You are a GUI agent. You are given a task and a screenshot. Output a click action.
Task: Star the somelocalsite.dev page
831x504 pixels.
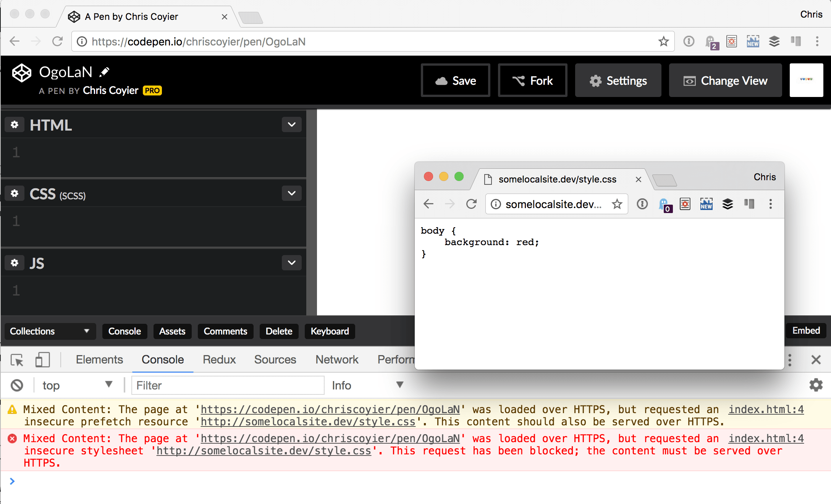[x=617, y=204]
